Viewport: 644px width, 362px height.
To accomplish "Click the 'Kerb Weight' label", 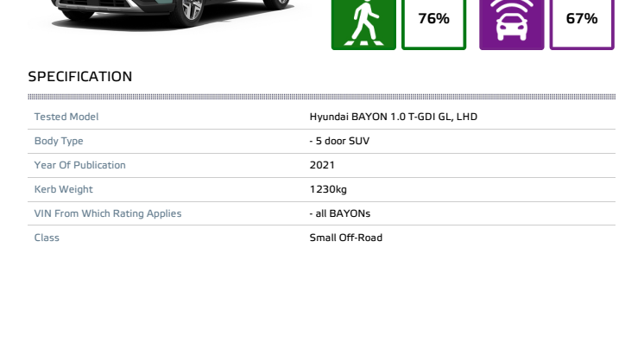I will pyautogui.click(x=64, y=189).
